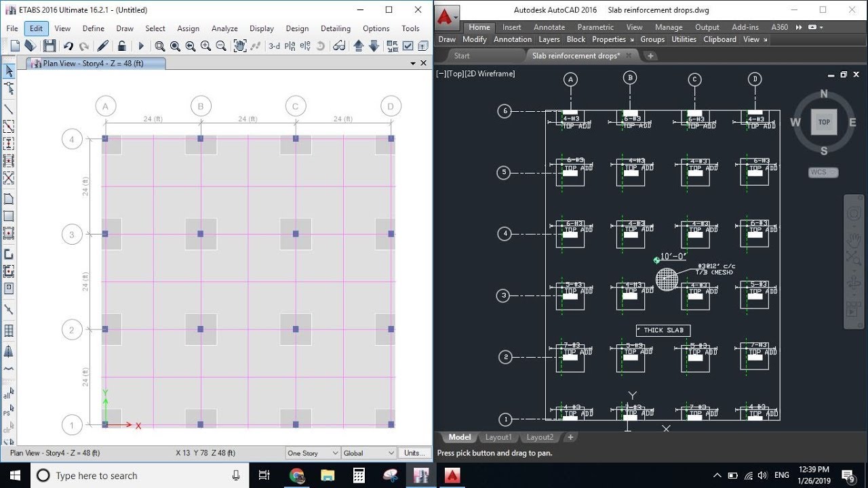Open AutoCAD Parametric ribbon tab
This screenshot has width=868, height=488.
click(595, 27)
